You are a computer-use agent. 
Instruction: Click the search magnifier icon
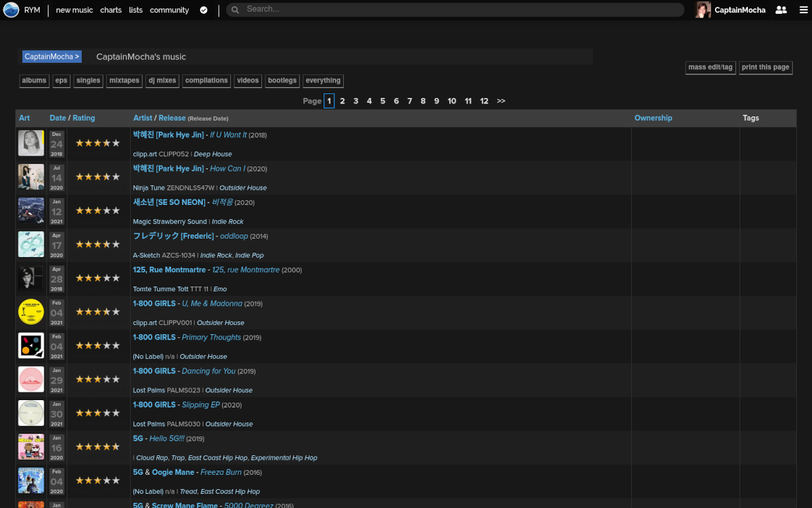[x=235, y=10]
